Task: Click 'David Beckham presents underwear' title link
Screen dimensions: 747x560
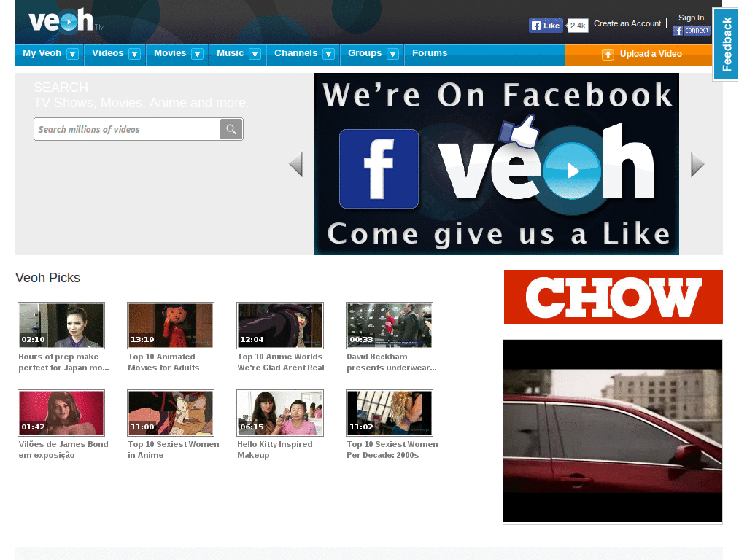Action: click(x=392, y=362)
